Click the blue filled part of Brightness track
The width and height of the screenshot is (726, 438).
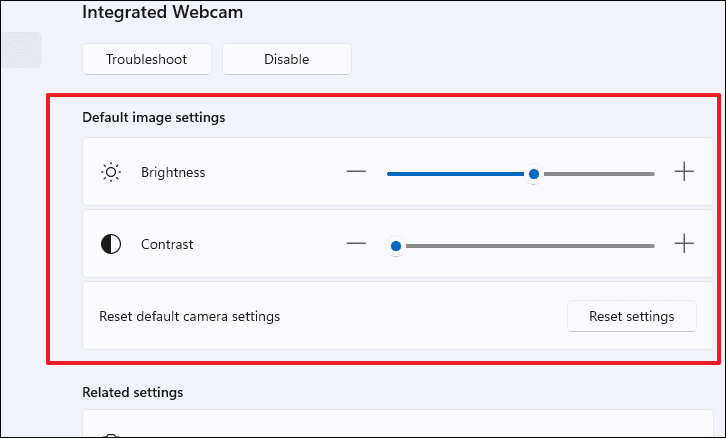[456, 174]
